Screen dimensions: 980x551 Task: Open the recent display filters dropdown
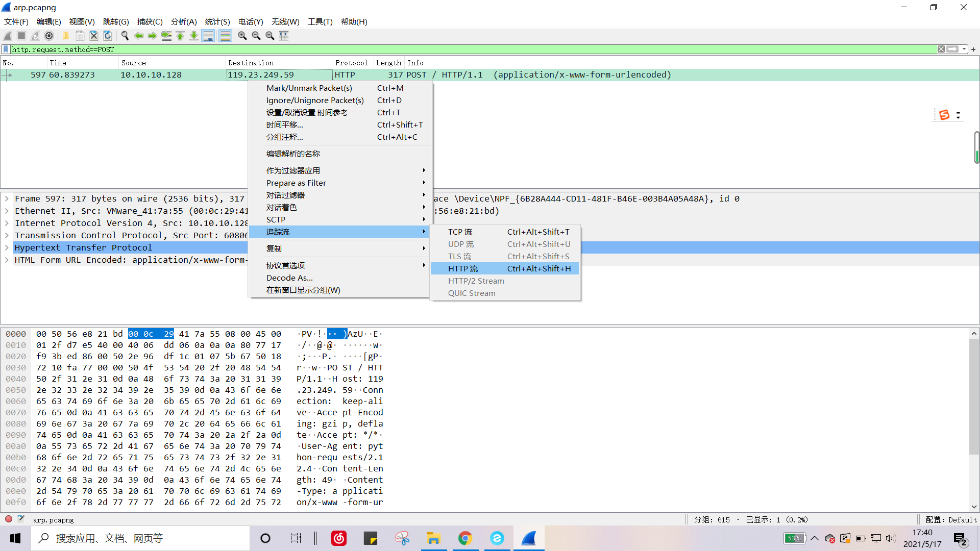pyautogui.click(x=964, y=49)
